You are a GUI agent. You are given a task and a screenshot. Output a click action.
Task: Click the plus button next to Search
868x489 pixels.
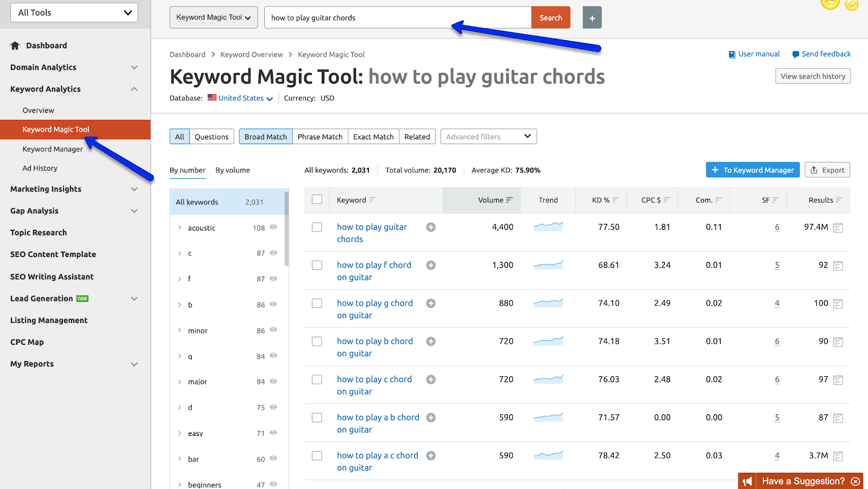[592, 18]
